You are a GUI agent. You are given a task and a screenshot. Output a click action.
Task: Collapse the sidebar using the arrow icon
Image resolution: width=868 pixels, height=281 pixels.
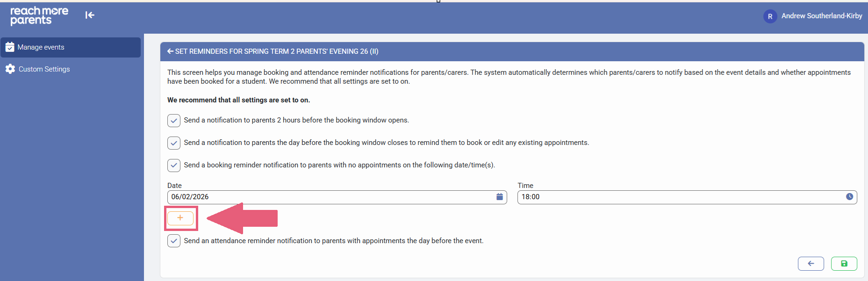(90, 15)
